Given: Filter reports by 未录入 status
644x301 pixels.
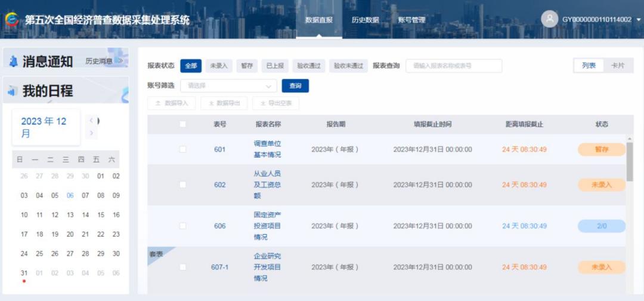Looking at the screenshot, I should click(x=219, y=66).
